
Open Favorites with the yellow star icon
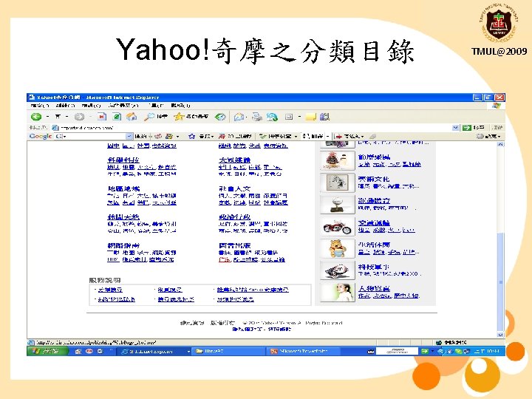179,117
